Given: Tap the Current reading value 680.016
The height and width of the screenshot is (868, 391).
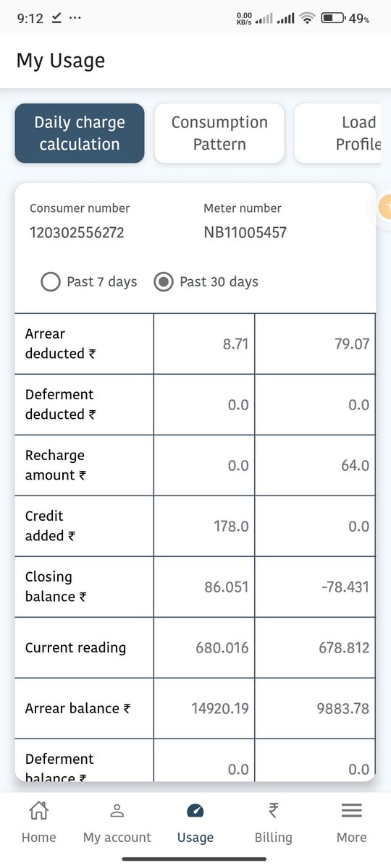Looking at the screenshot, I should coord(222,647).
